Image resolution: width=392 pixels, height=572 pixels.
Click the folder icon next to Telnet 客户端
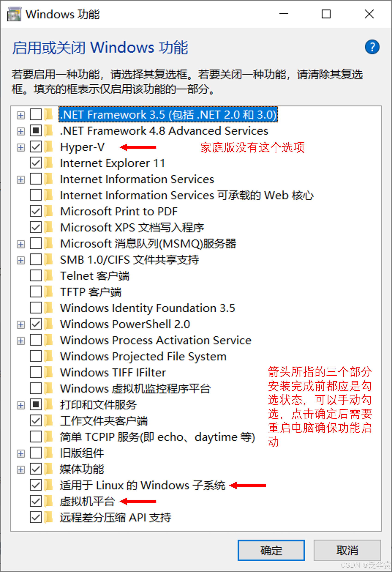point(48,276)
